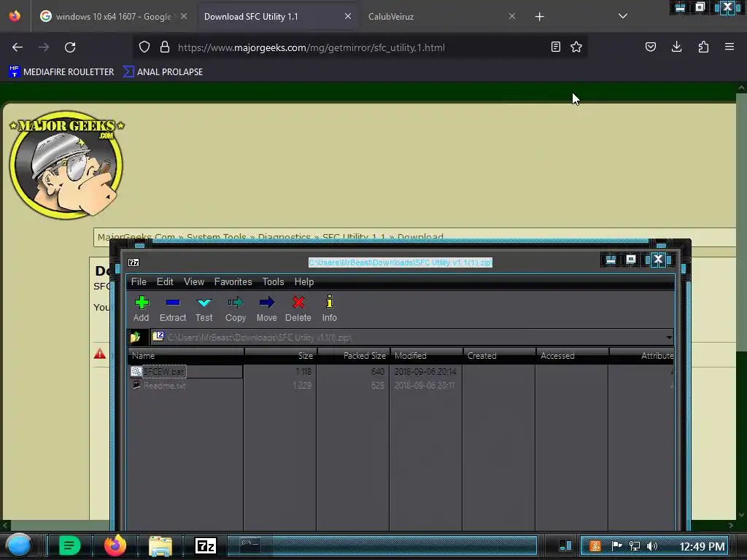Click the tracking protection shield icon
The width and height of the screenshot is (747, 560).
(144, 47)
